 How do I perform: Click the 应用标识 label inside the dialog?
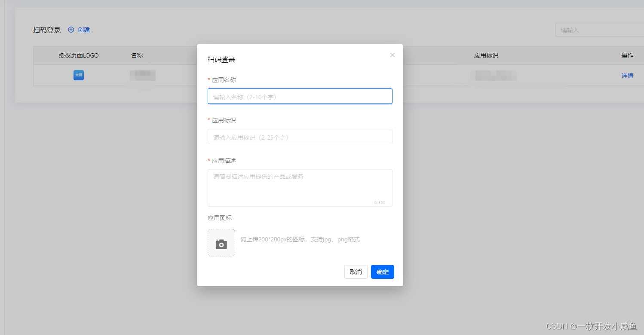pos(224,120)
